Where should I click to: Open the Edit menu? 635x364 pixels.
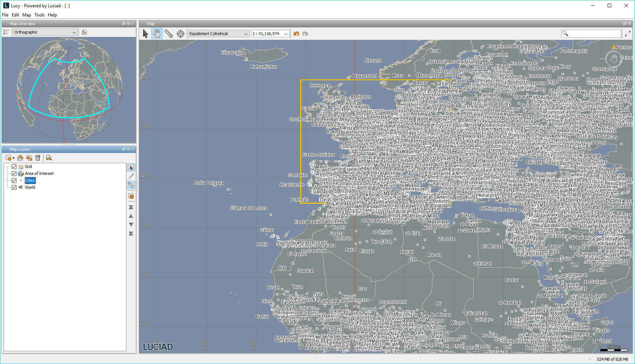tap(15, 15)
